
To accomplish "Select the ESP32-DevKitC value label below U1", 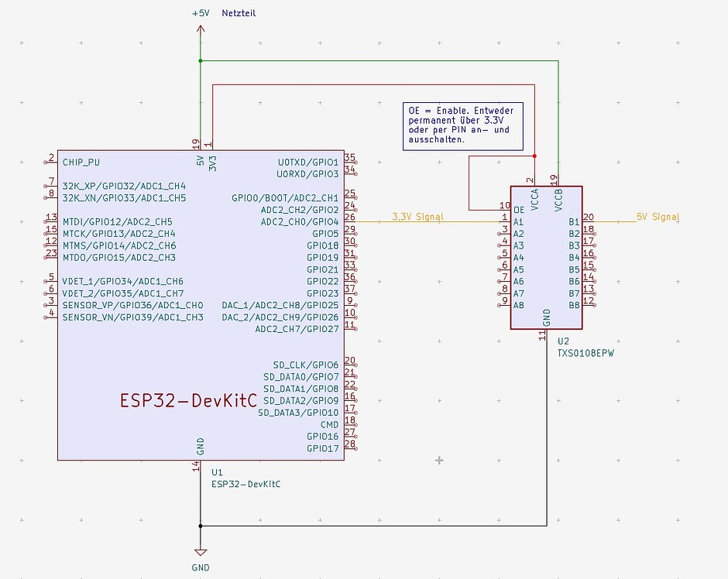I will click(246, 484).
